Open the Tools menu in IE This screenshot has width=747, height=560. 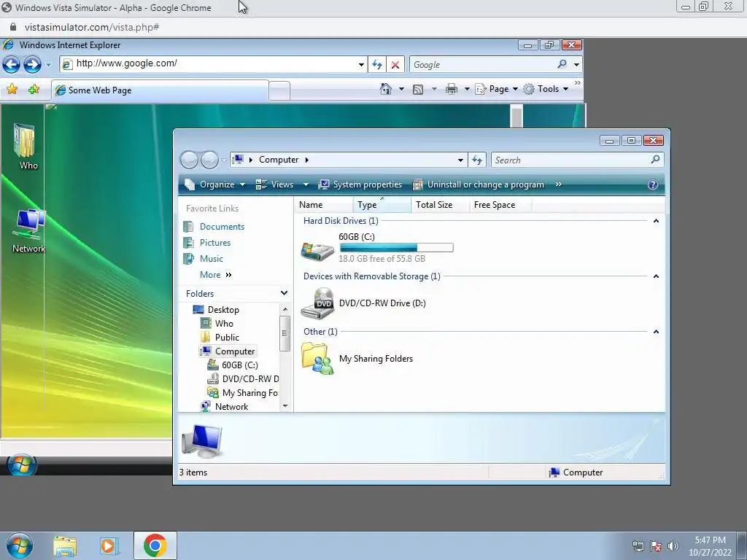click(546, 89)
